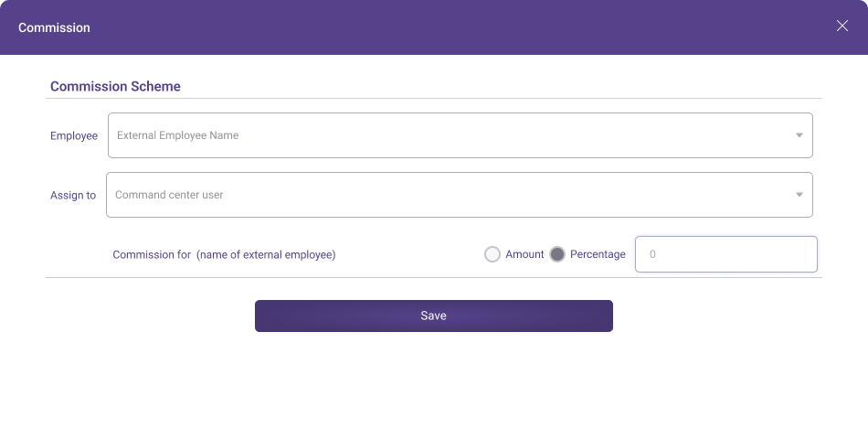The image size is (868, 439).
Task: Select the Percentage radio button
Action: point(557,254)
